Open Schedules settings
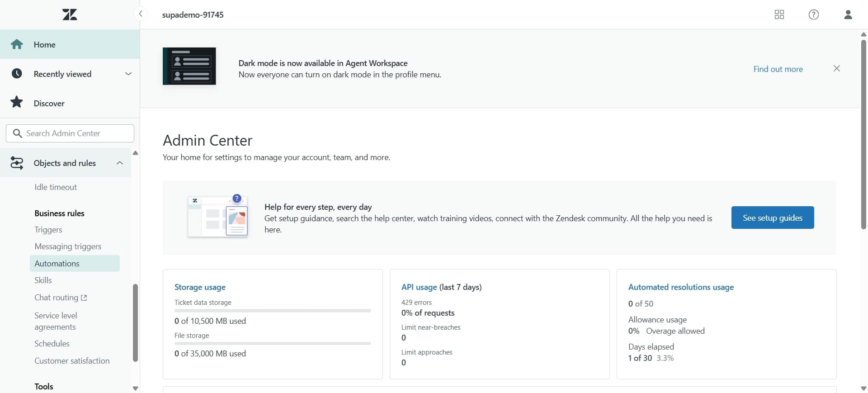 click(52, 344)
